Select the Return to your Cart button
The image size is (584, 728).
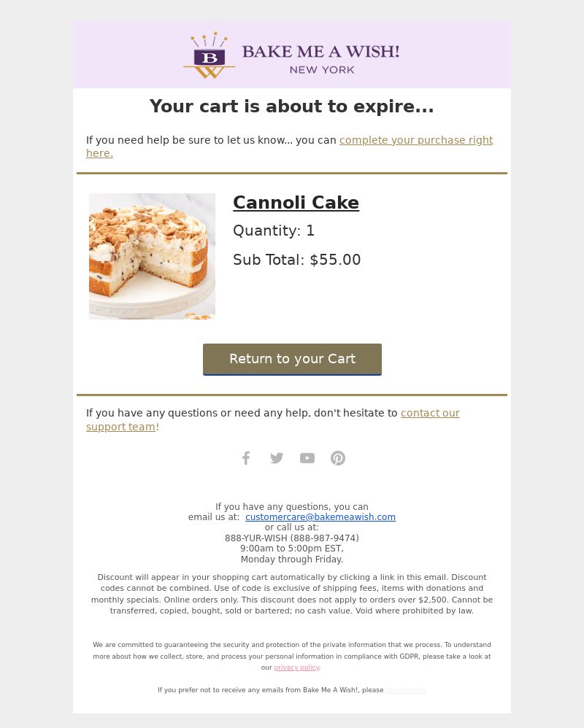(x=292, y=359)
